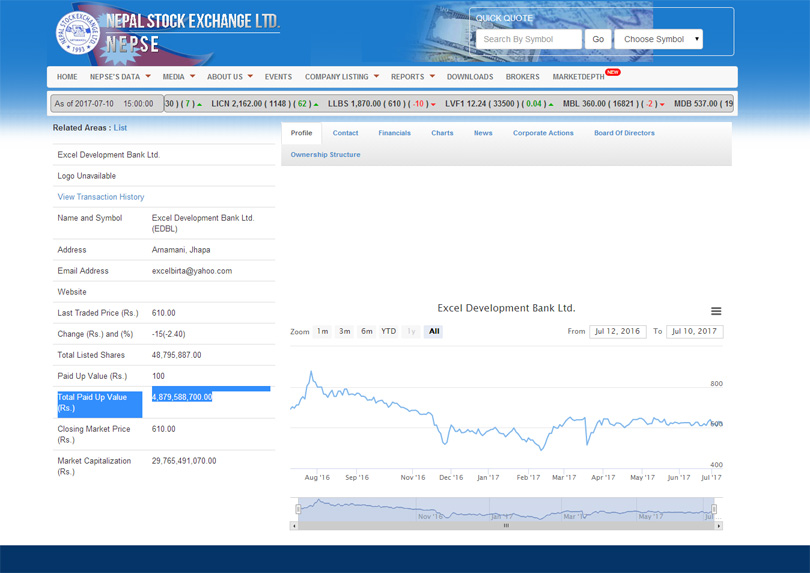
Task: Open the Board Of Directors tab
Action: [624, 133]
